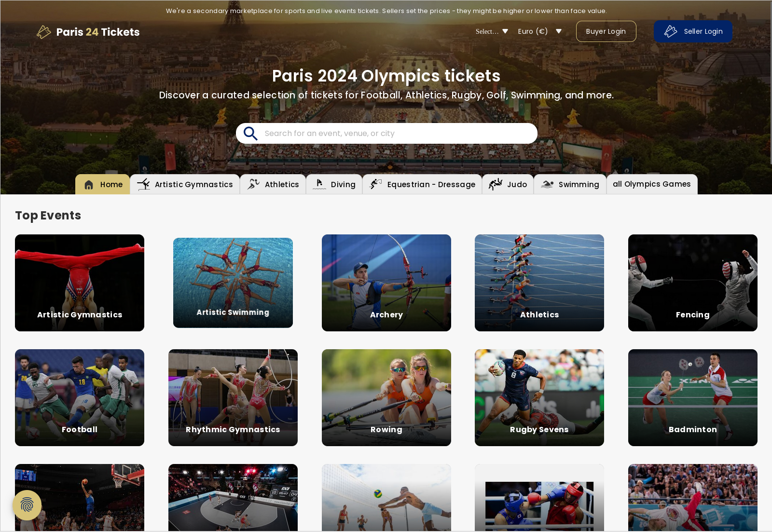Click the Judo tab icon
The image size is (772, 532).
496,184
